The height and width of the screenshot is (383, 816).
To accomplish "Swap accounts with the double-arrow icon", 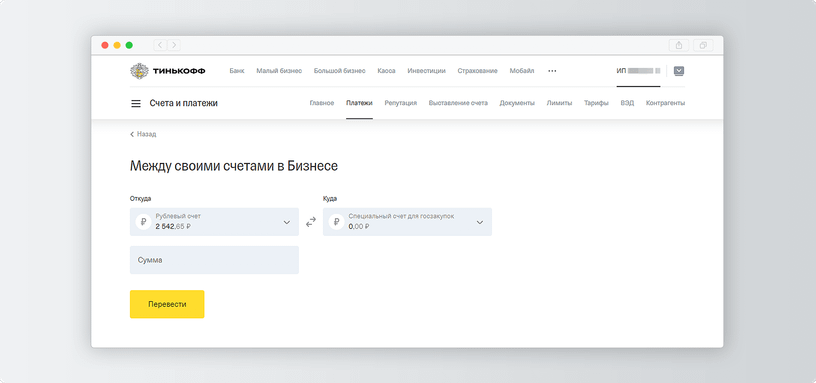I will (311, 222).
